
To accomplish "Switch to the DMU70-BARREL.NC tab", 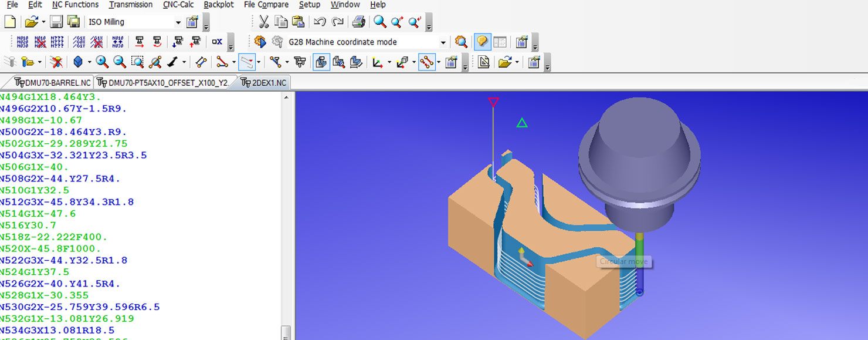I will [x=53, y=82].
